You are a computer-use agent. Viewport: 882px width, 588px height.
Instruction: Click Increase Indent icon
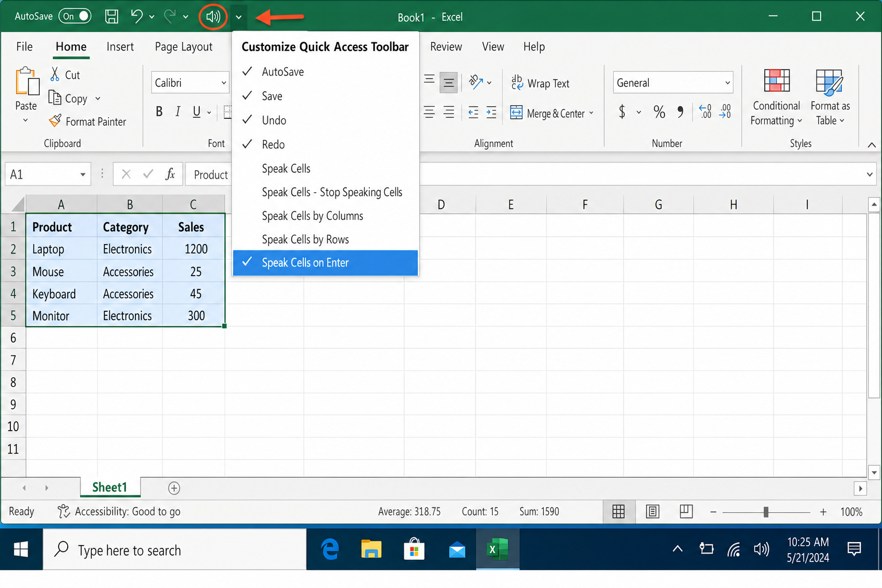[492, 112]
